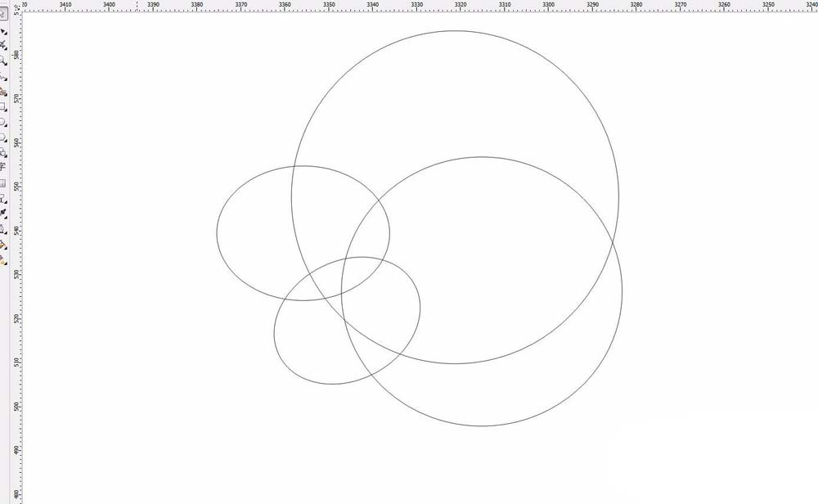This screenshot has height=504, width=818.
Task: Select the Zoom magnifier tool
Action: (2, 61)
